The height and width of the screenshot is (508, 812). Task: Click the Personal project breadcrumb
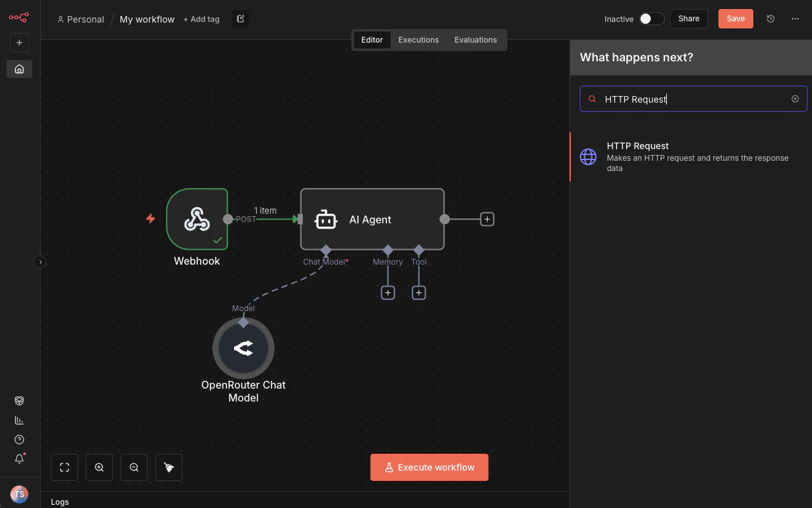coord(81,19)
